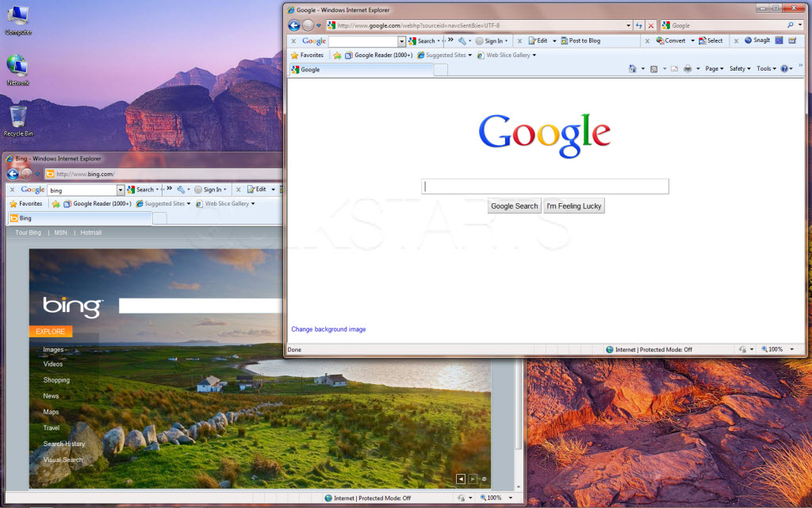Click Post to Blog toolbar button
The width and height of the screenshot is (812, 508).
point(580,40)
